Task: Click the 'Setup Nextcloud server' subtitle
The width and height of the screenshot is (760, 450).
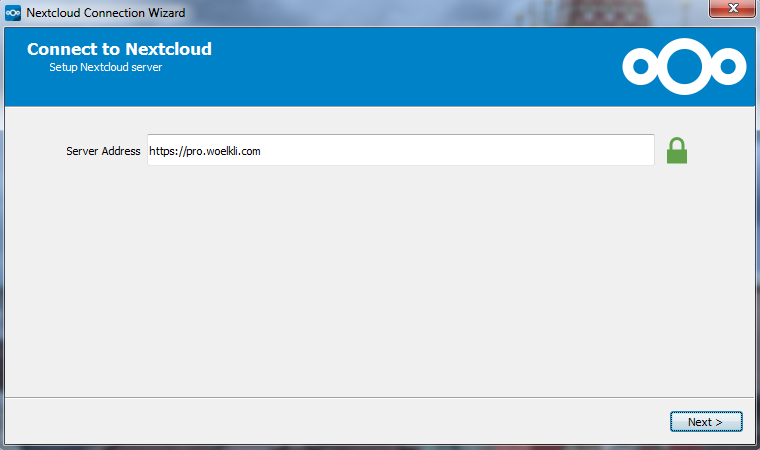Action: [106, 67]
